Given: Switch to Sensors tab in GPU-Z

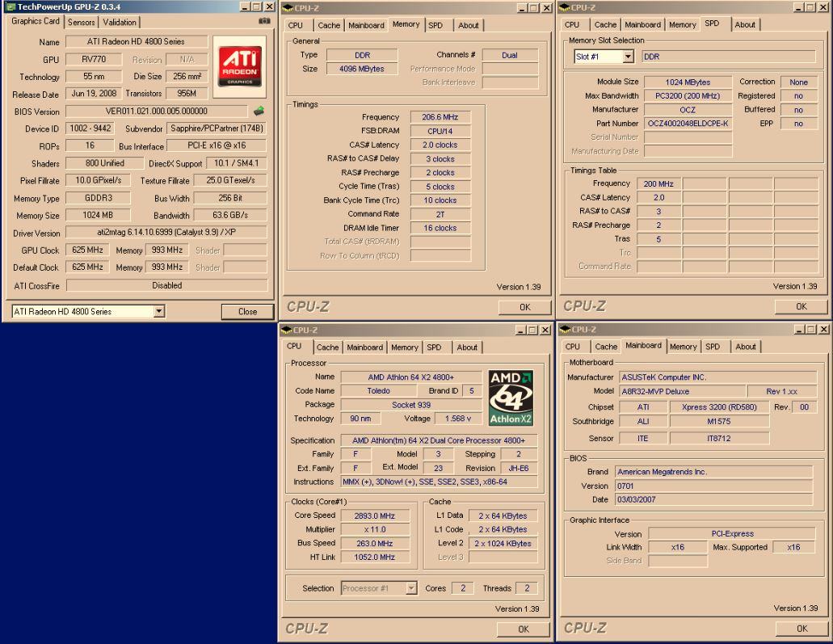Looking at the screenshot, I should coord(82,23).
